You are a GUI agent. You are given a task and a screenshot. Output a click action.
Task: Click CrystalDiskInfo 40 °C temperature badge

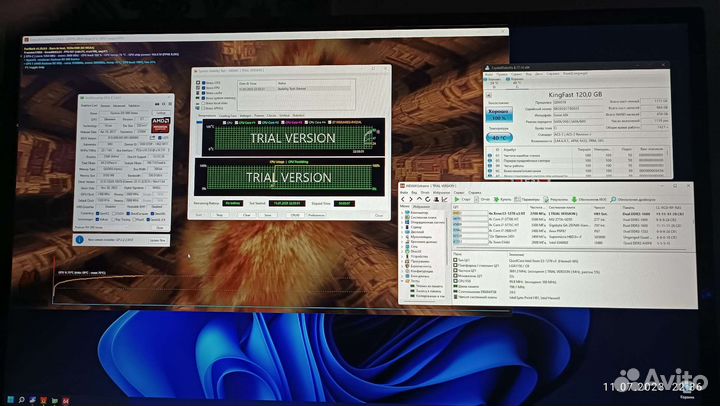pos(499,137)
